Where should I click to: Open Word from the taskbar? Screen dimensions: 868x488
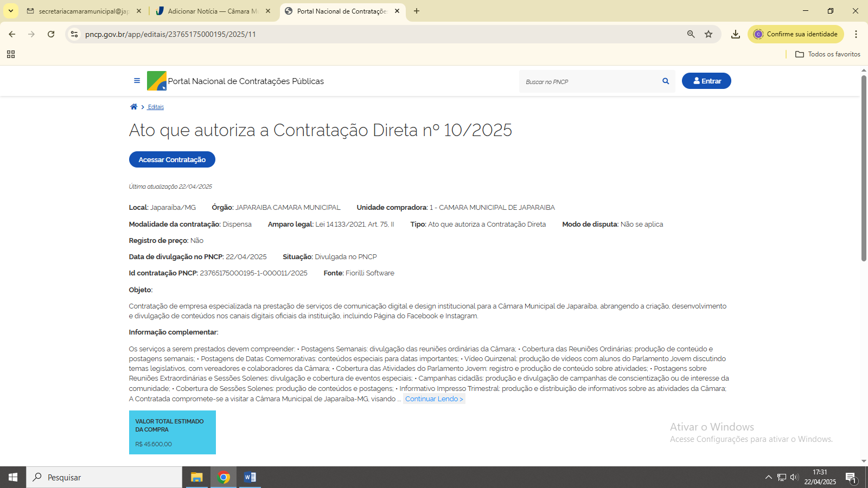pyautogui.click(x=250, y=477)
